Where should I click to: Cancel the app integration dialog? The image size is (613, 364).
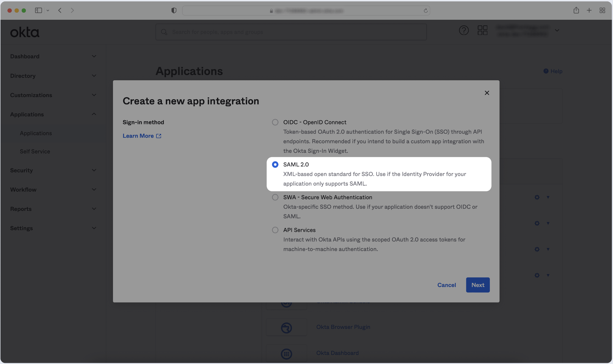446,285
